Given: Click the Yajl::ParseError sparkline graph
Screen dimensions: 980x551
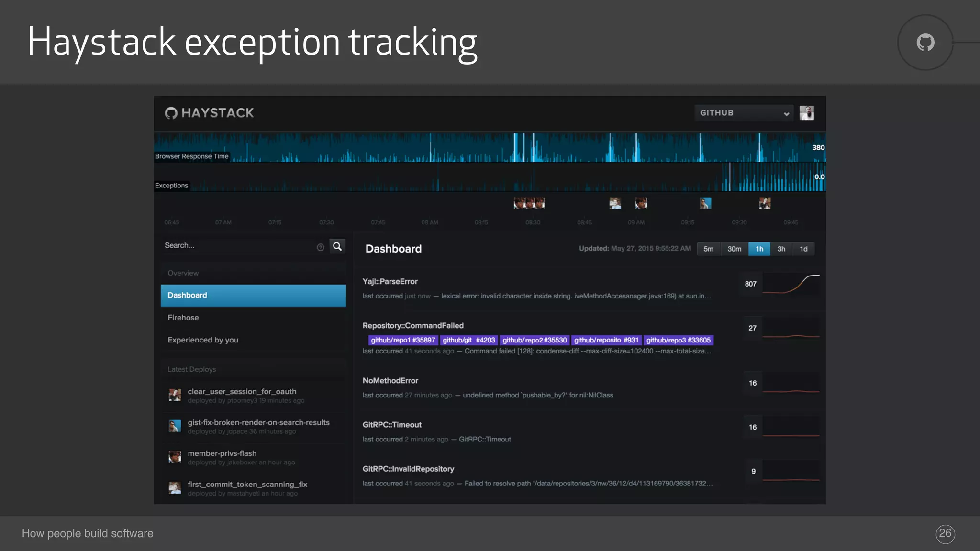Looking at the screenshot, I should (x=791, y=284).
